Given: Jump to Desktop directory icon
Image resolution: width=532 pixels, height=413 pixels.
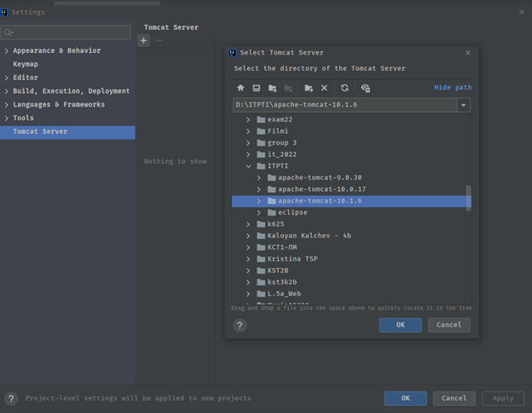Looking at the screenshot, I should tap(256, 88).
